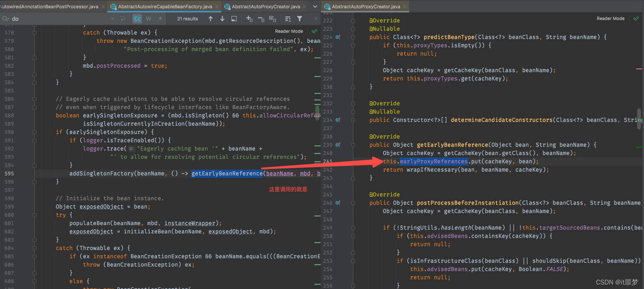This screenshot has width=644, height=289.
Task: Close the find bar
Action: pos(316,19)
